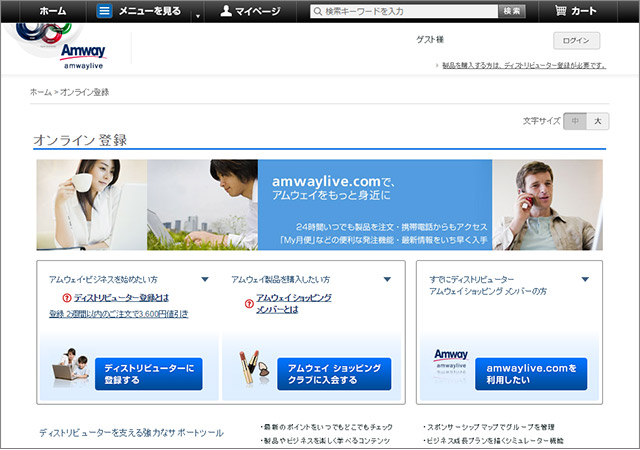Open カート in top navigation
The height and width of the screenshot is (450, 640).
pos(584,11)
